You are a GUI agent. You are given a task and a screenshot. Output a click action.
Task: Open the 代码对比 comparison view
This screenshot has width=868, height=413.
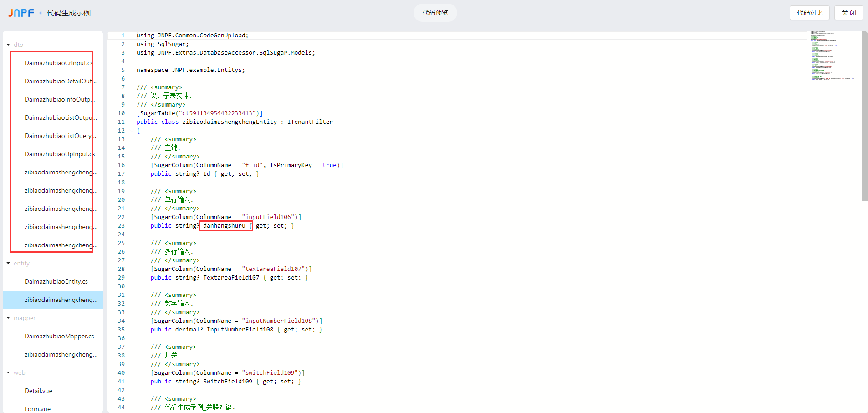[x=809, y=13]
